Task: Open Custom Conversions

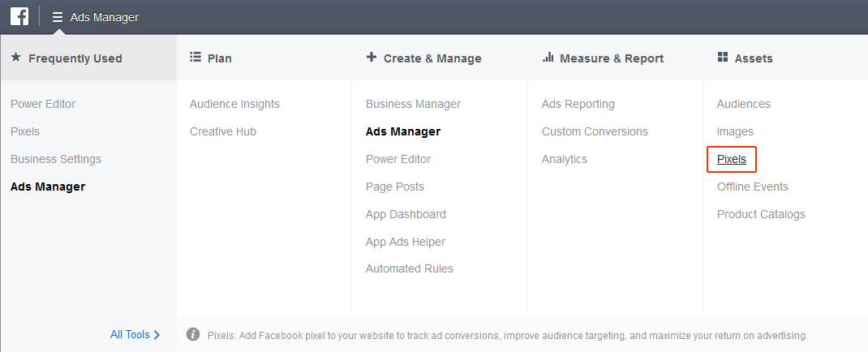Action: click(x=595, y=131)
